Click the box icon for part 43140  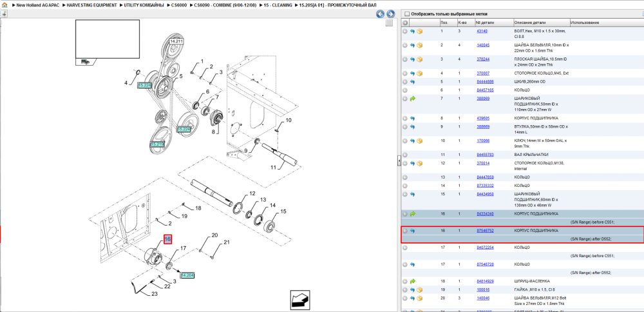pyautogui.click(x=420, y=31)
